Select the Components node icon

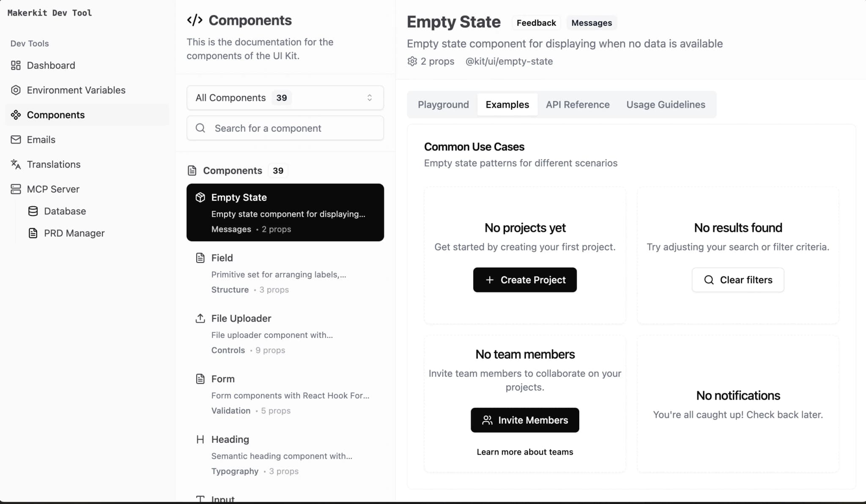coord(16,114)
